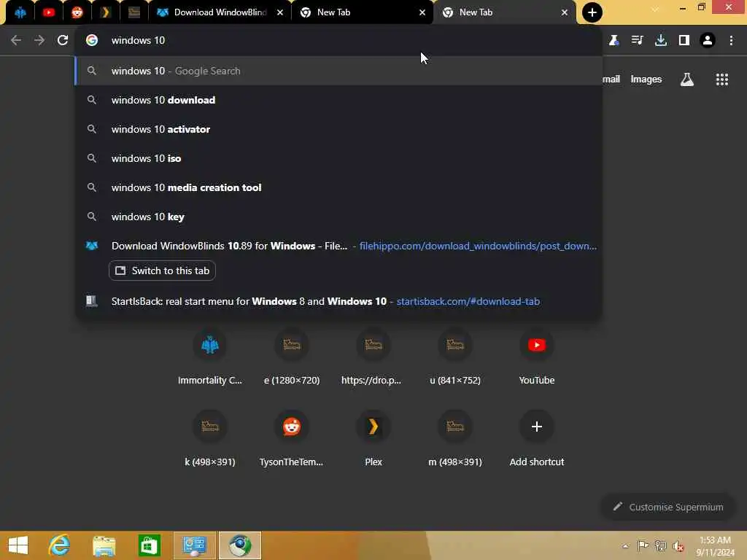Open the Control Panel taskbar icon
The height and width of the screenshot is (560, 747).
coord(194,545)
